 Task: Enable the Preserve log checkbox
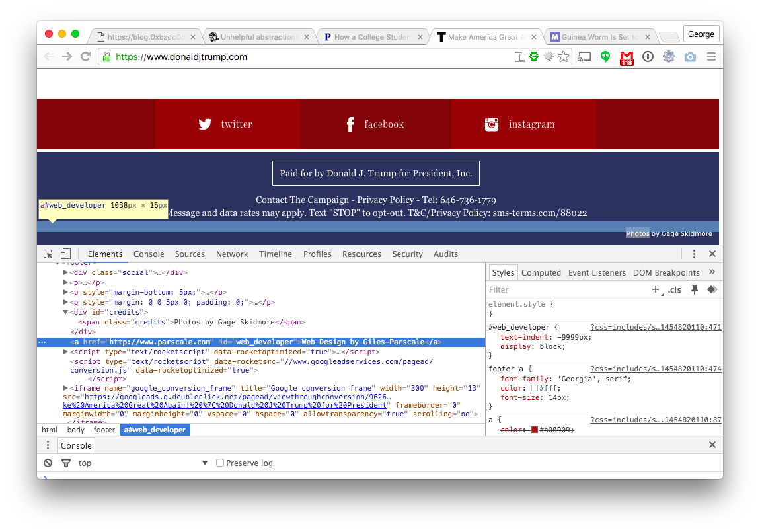pyautogui.click(x=219, y=463)
